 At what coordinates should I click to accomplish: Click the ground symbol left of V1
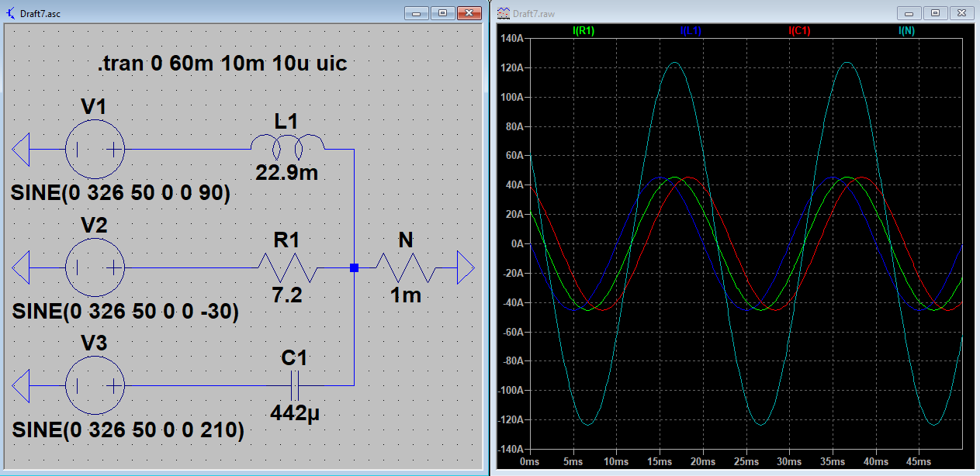click(x=23, y=150)
